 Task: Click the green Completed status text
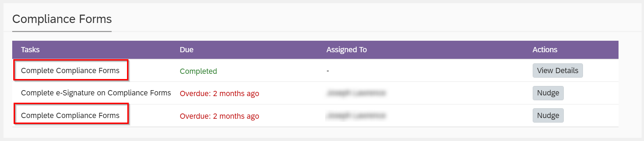(x=198, y=71)
